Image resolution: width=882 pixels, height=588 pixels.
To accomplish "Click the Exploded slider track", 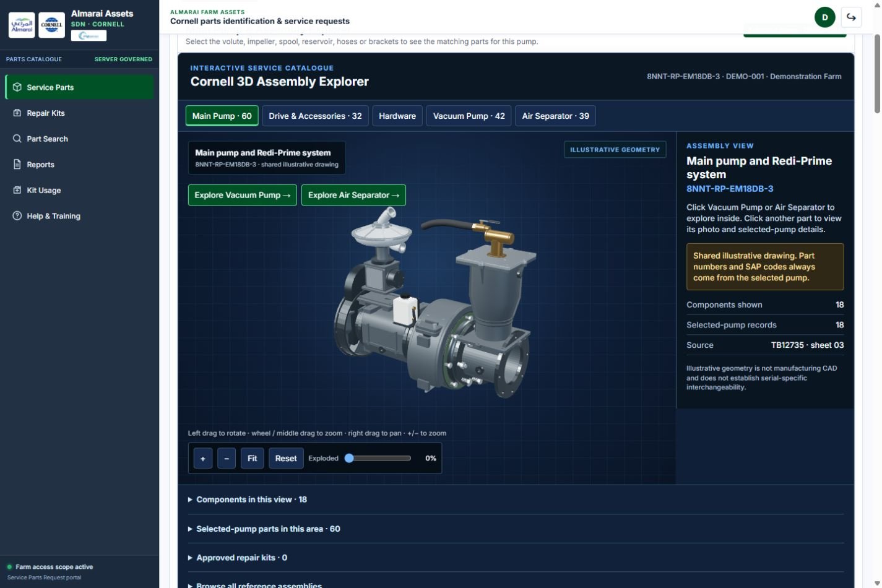I will click(378, 458).
